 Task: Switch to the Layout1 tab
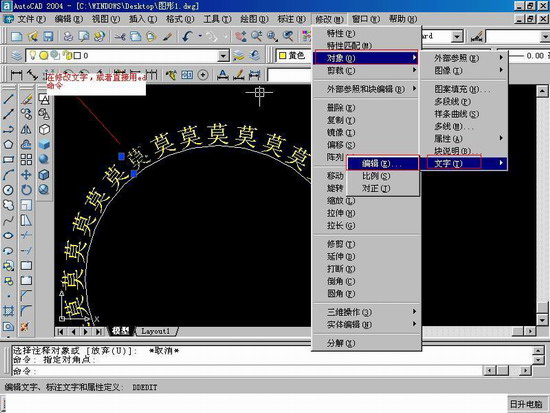point(156,331)
